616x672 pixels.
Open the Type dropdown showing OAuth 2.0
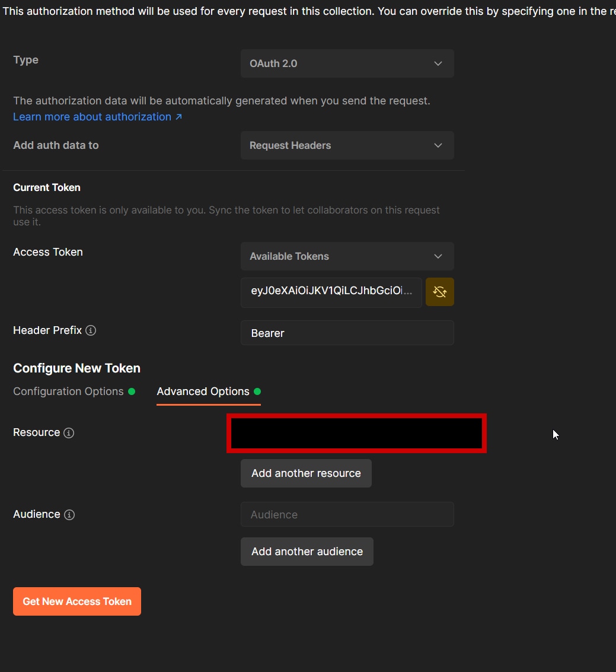point(347,63)
